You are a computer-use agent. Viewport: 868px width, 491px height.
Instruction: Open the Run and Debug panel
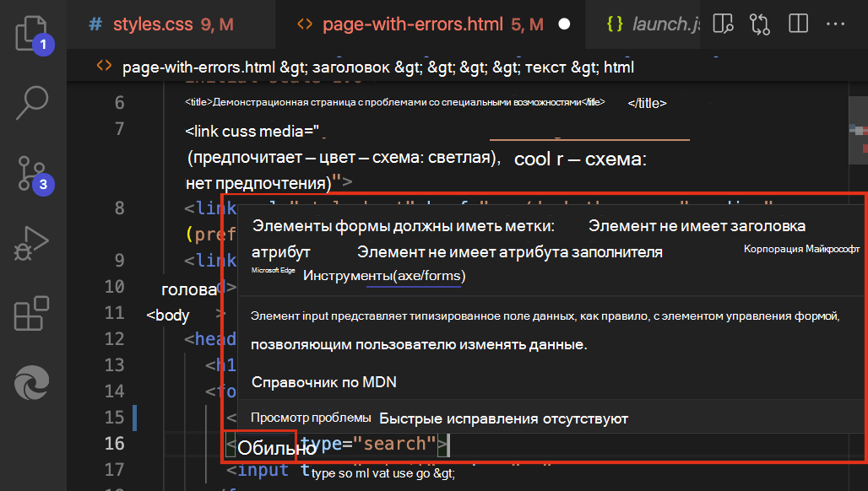(31, 243)
